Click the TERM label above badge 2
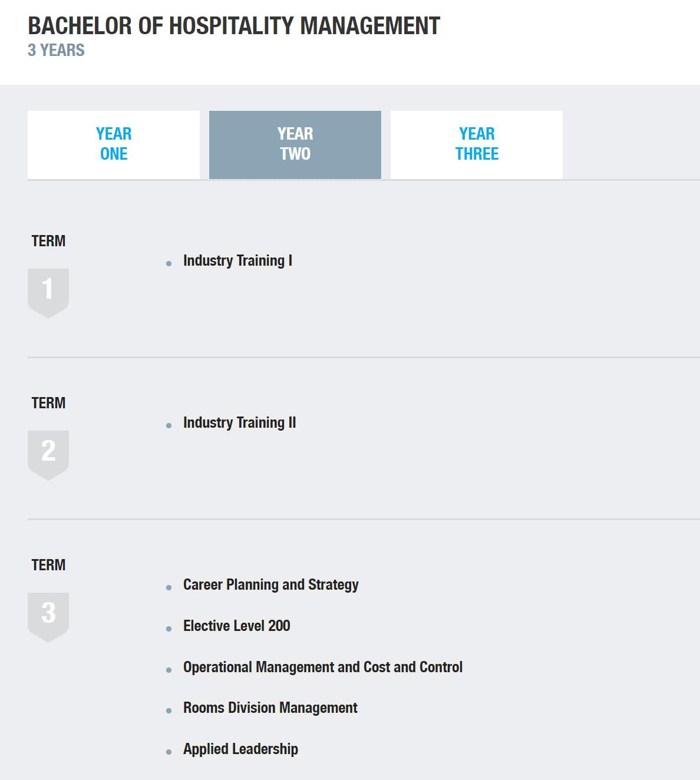The width and height of the screenshot is (700, 780). pos(48,403)
